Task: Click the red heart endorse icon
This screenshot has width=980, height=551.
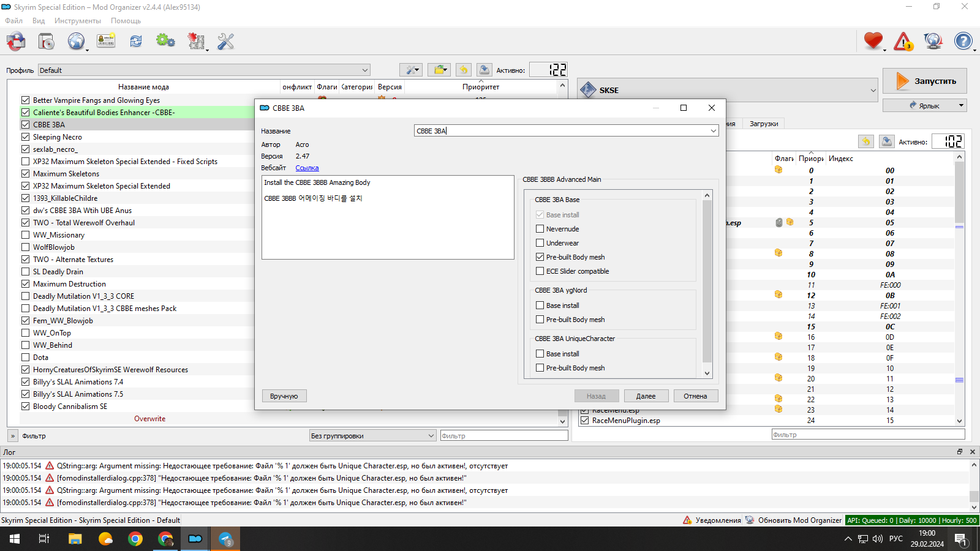Action: point(873,41)
